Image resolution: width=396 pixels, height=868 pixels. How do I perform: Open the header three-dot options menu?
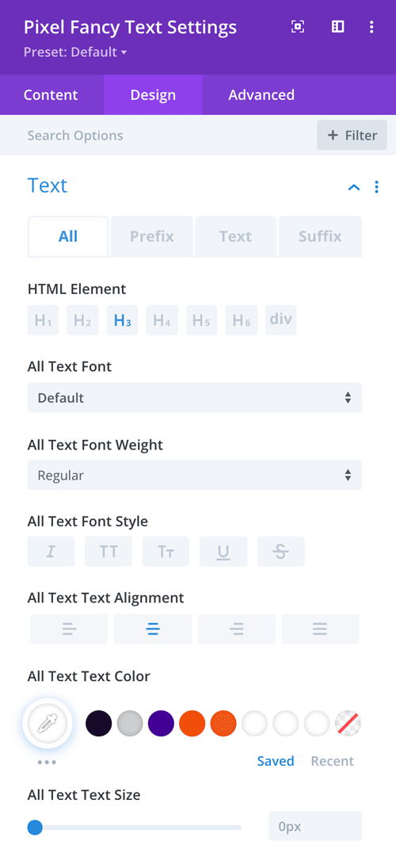(x=371, y=27)
